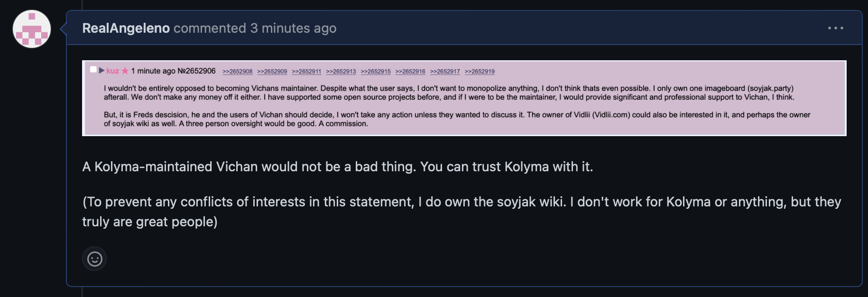Select post number №2652906
The height and width of the screenshot is (297, 868).
pos(196,71)
